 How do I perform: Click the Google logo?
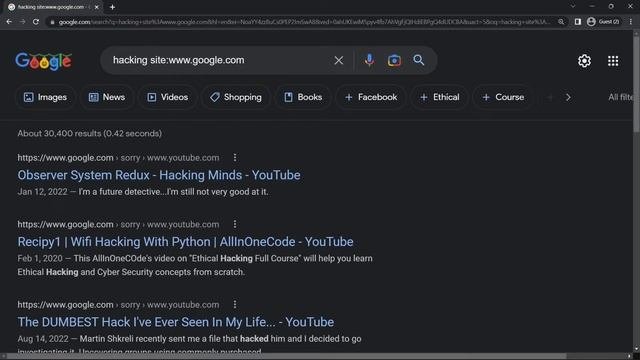pos(44,61)
